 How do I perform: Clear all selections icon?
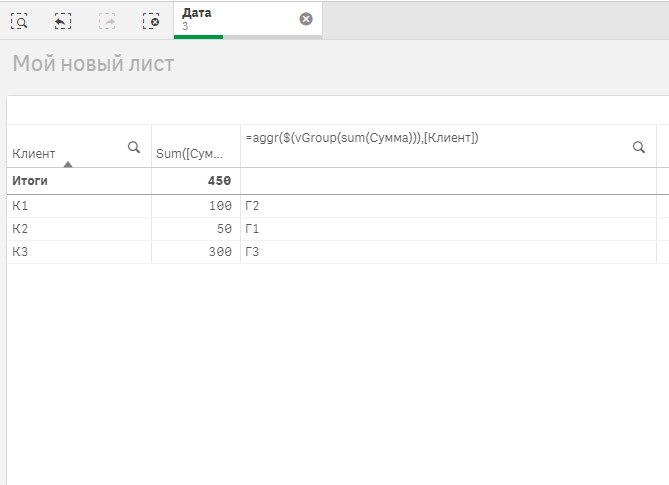point(151,20)
